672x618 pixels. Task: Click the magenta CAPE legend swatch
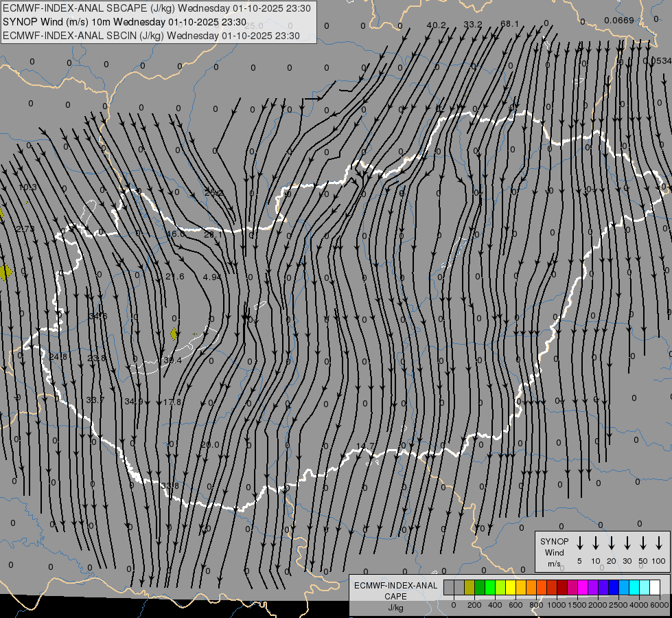coord(583,587)
